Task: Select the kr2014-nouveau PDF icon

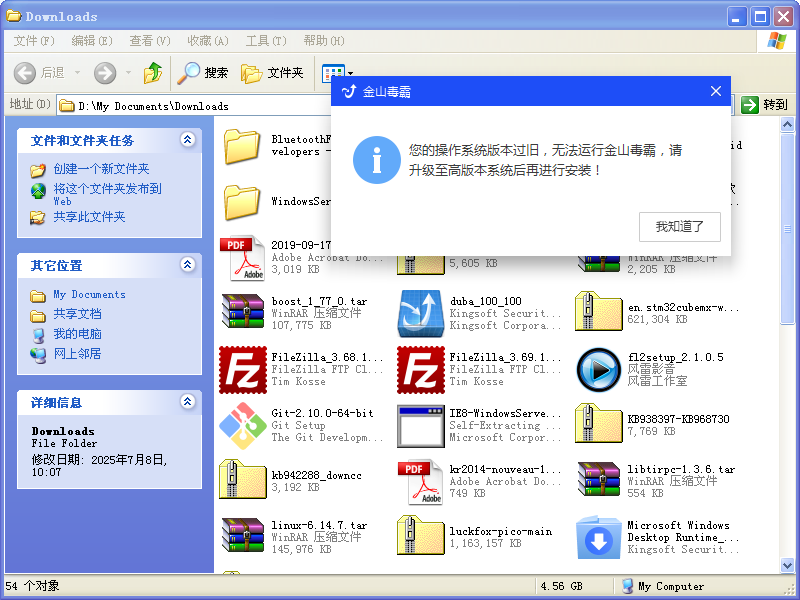Action: tap(420, 482)
